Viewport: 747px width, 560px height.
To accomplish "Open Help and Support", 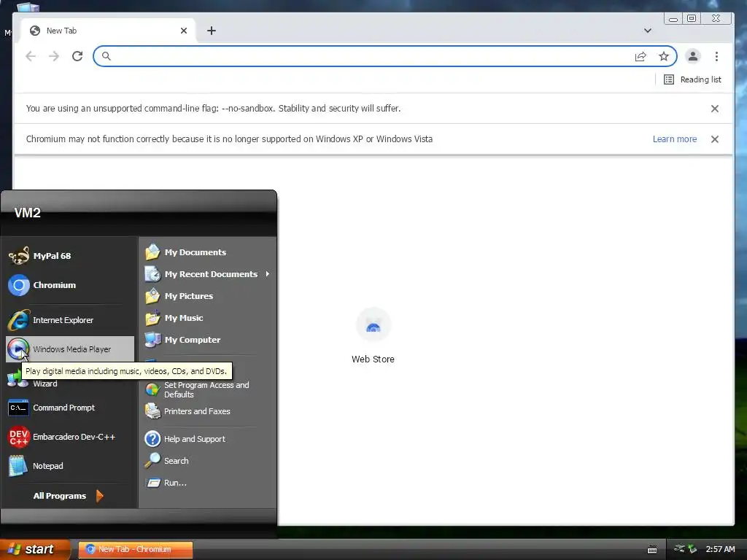I will (x=207, y=438).
